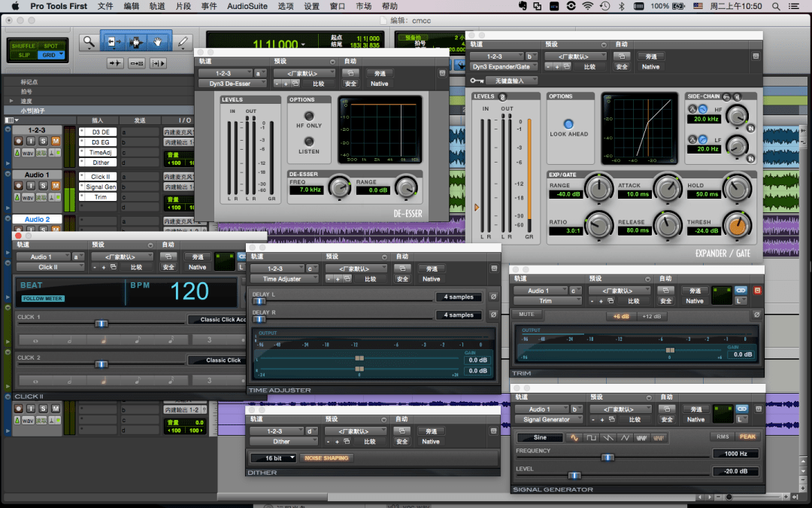Click the FREQUENCY slider in Signal Generator
This screenshot has height=508, width=812.
(607, 457)
